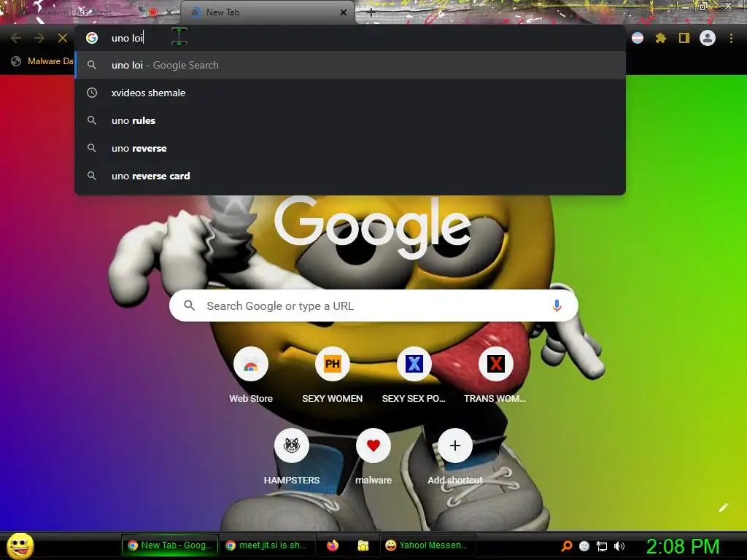Click the Google icon in the address bar

(x=92, y=38)
